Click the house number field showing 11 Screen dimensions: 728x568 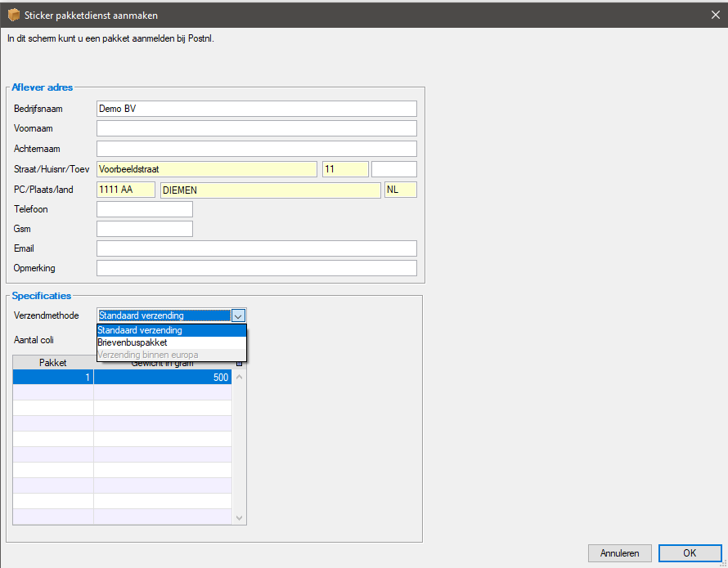(x=345, y=169)
